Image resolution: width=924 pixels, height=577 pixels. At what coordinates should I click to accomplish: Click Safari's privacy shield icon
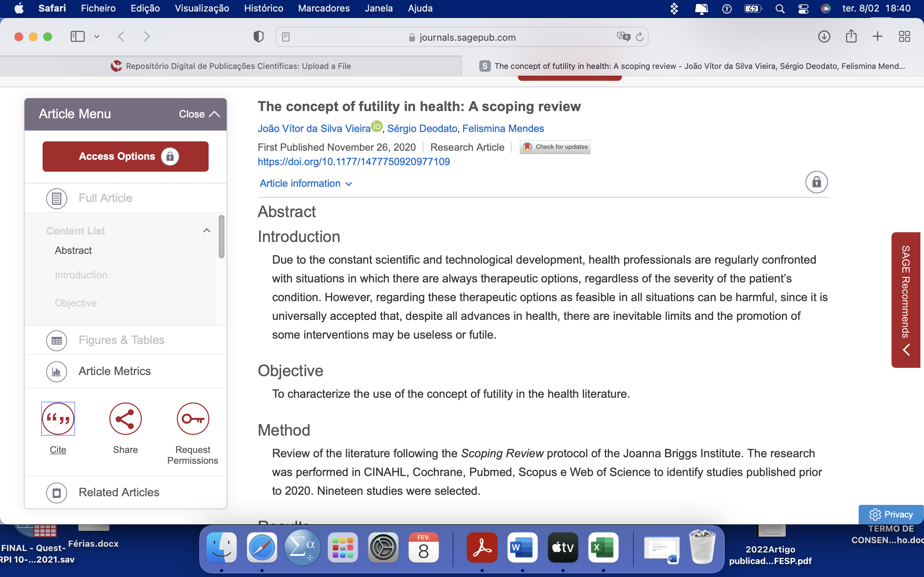(x=258, y=37)
